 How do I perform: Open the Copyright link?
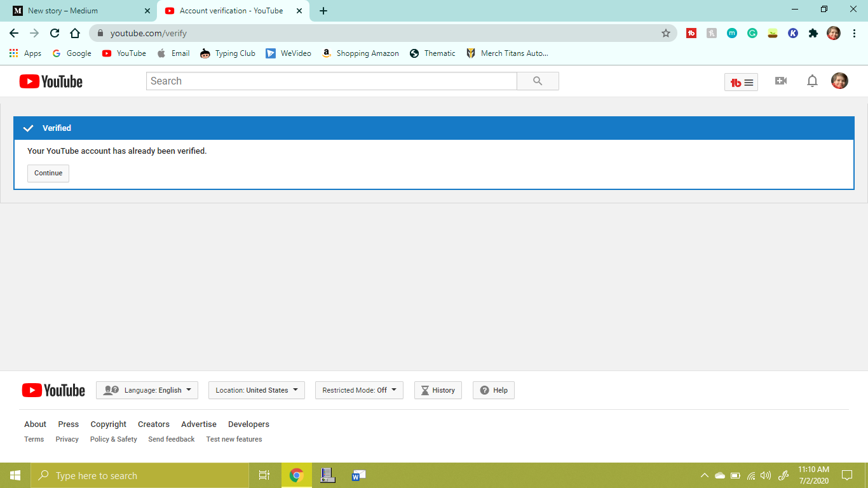click(109, 424)
